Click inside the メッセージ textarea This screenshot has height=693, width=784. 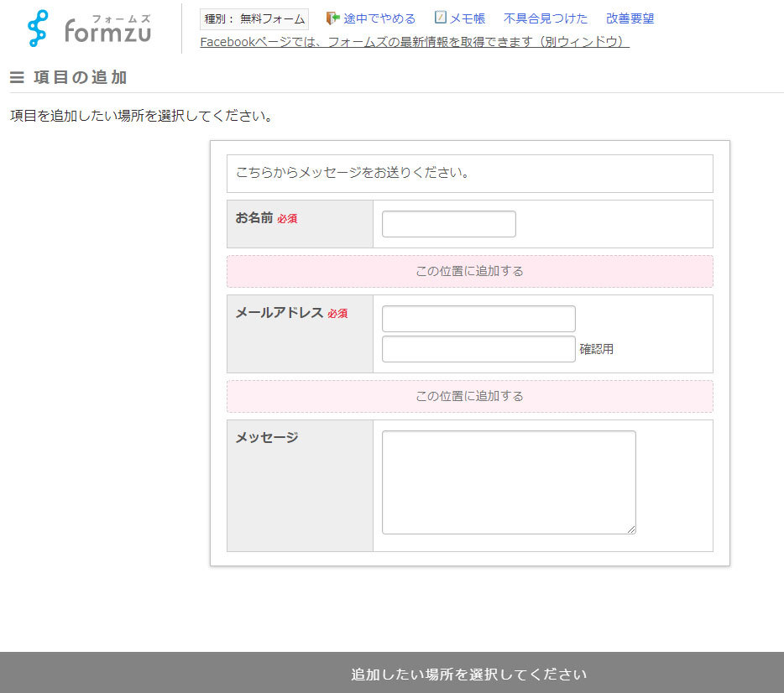pyautogui.click(x=508, y=482)
